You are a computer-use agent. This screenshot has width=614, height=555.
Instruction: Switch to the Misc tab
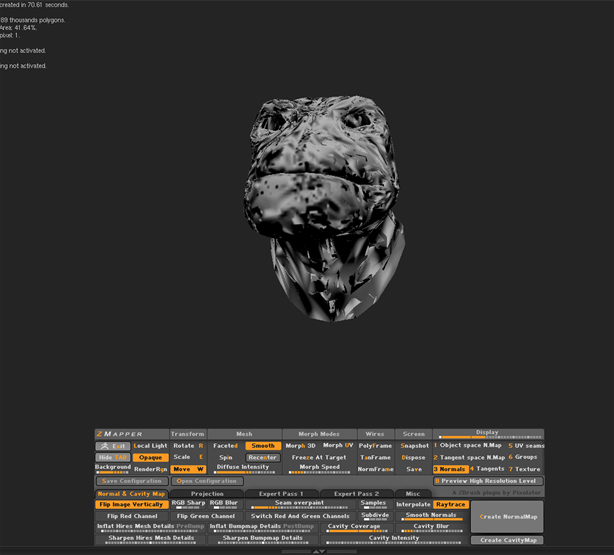click(x=413, y=494)
